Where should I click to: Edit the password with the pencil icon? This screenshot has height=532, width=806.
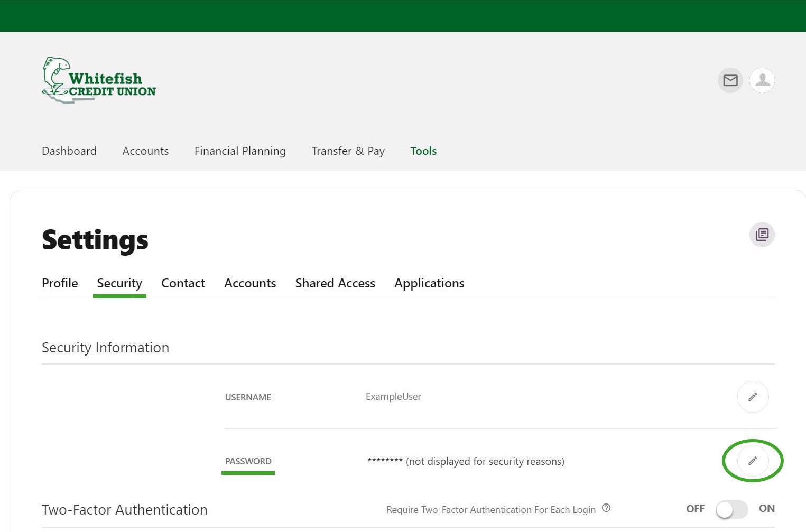[753, 461]
